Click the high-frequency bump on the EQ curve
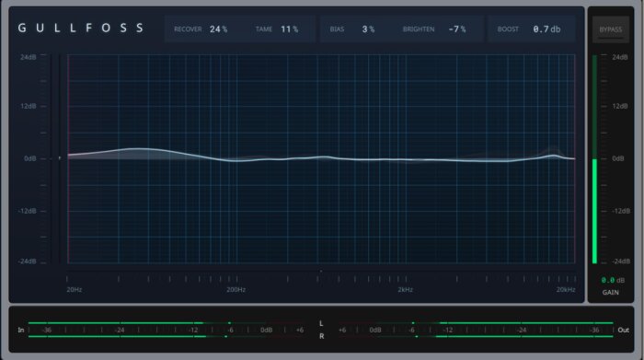The width and height of the screenshot is (644, 360). tap(553, 156)
